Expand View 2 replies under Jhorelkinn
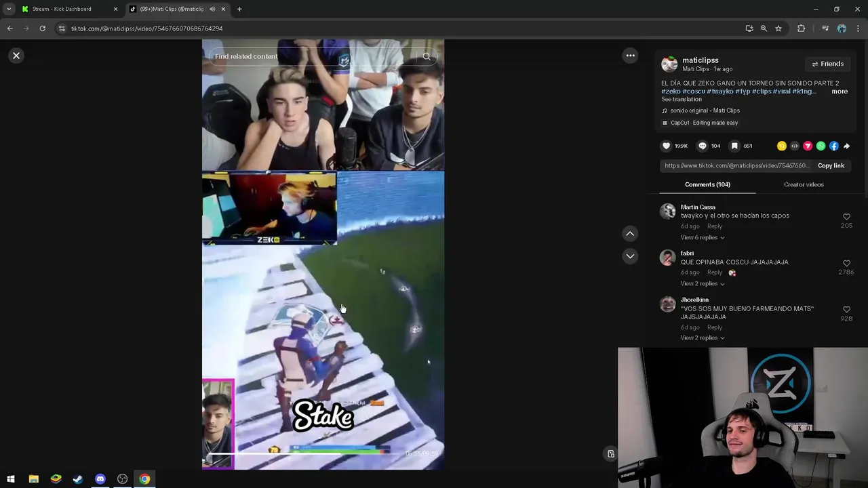 coord(703,338)
